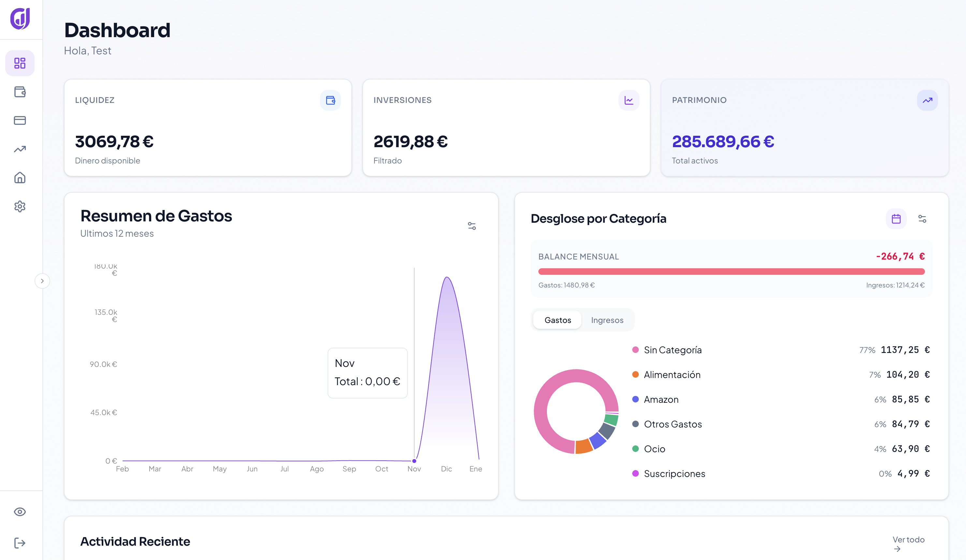The width and height of the screenshot is (966, 560).
Task: Open the Dashboard view from the sidebar
Action: click(20, 63)
